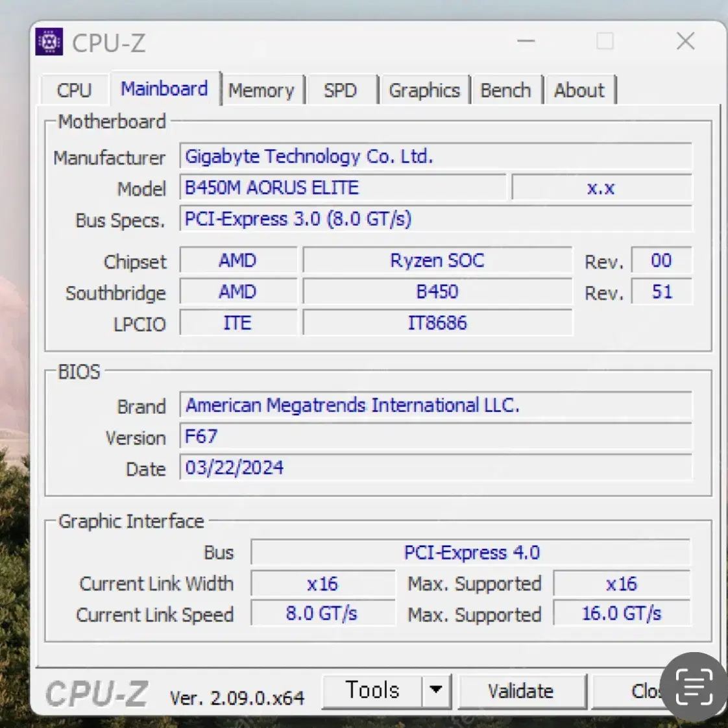Tap the scan overlay icon at bottom right
The image size is (728, 728).
coord(694,687)
